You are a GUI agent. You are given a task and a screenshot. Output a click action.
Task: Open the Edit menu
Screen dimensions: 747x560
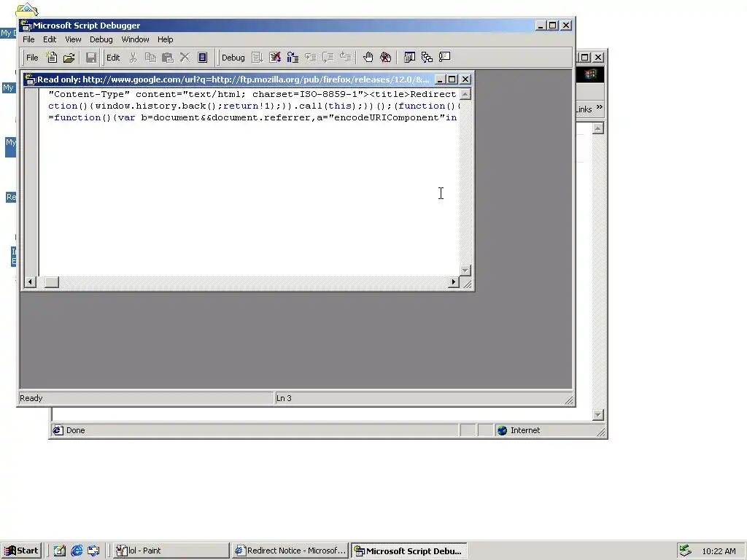[x=50, y=39]
